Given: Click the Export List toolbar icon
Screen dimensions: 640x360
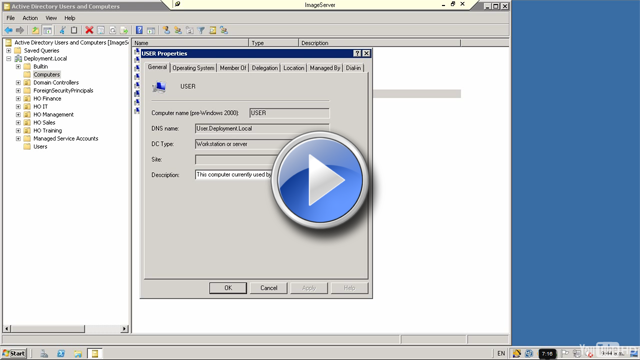Looking at the screenshot, I should pyautogui.click(x=124, y=30).
